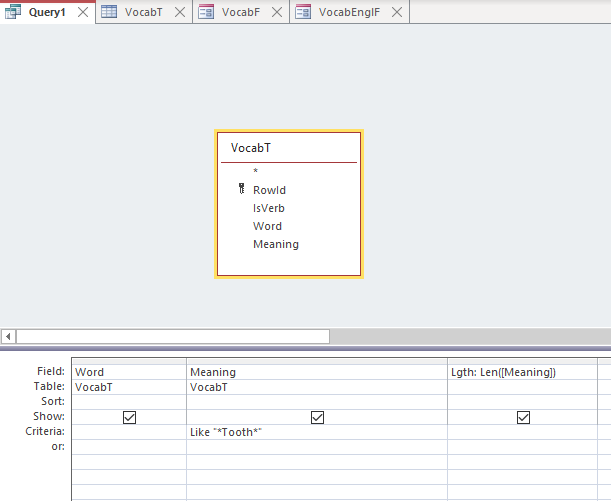Select the IsVerb field in VocabT

coord(268,208)
